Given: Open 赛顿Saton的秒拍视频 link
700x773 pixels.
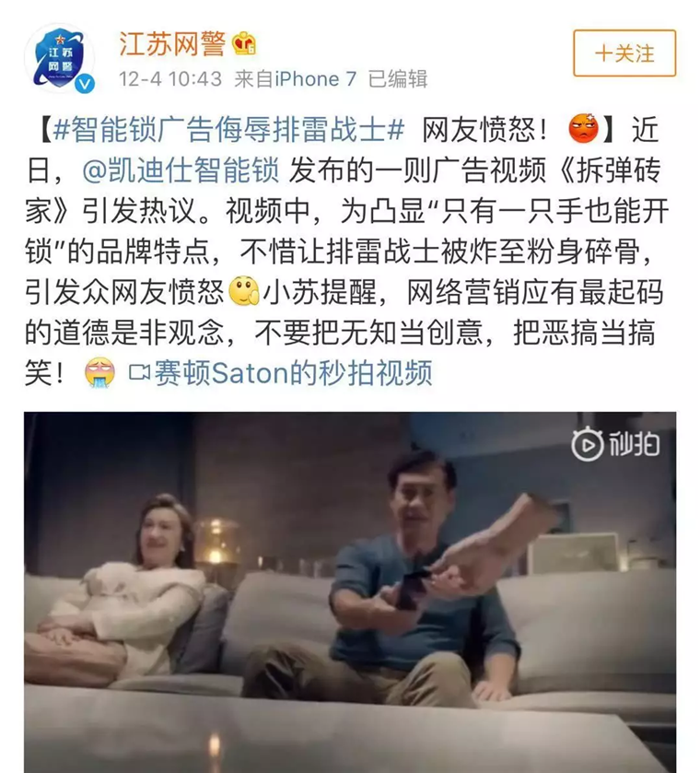Looking at the screenshot, I should (x=293, y=373).
